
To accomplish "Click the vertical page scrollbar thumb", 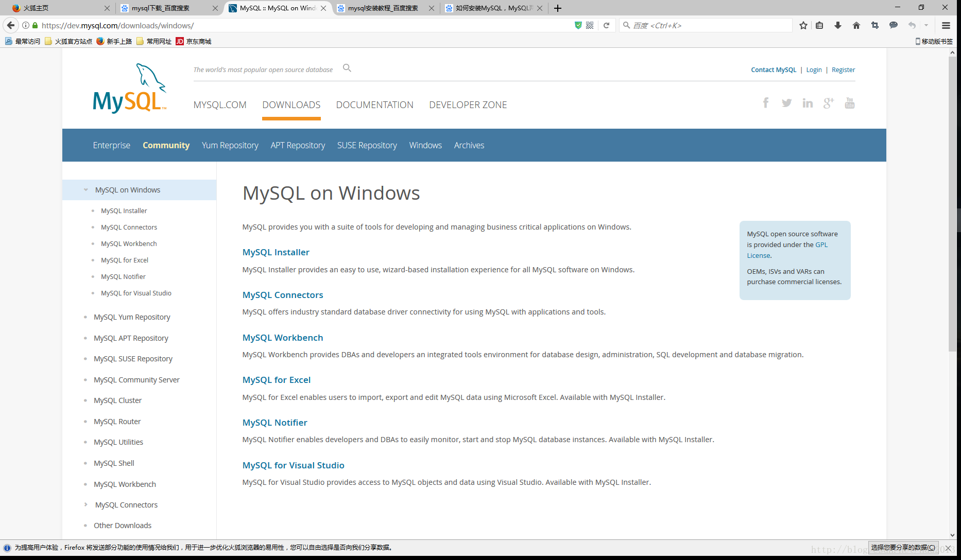I will 952,203.
